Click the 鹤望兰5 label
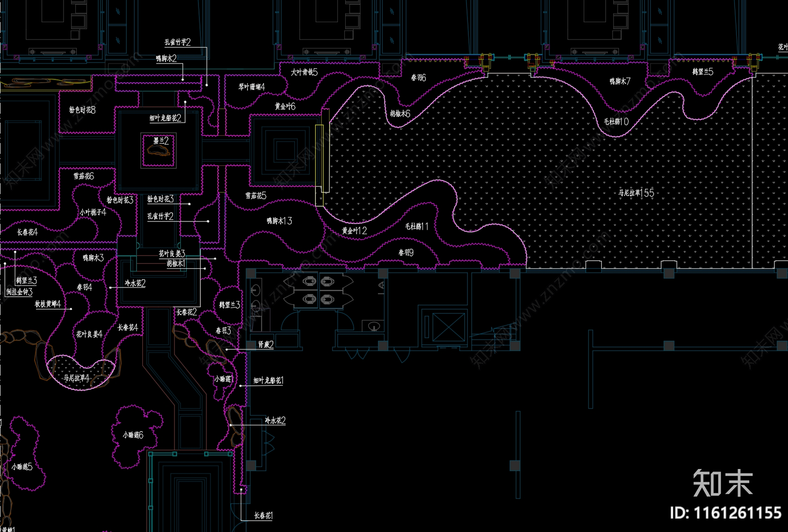 click(703, 72)
